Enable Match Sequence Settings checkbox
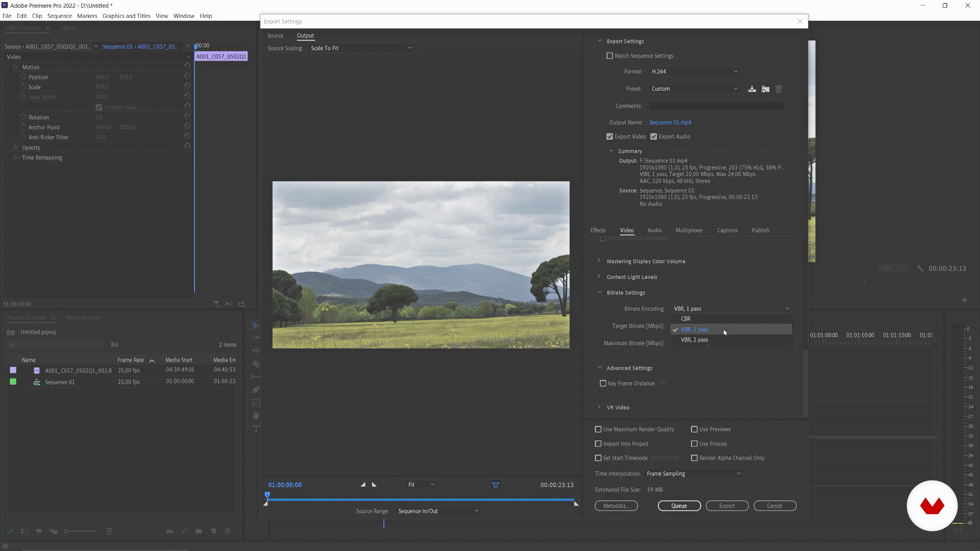Image resolution: width=980 pixels, height=551 pixels. (609, 56)
